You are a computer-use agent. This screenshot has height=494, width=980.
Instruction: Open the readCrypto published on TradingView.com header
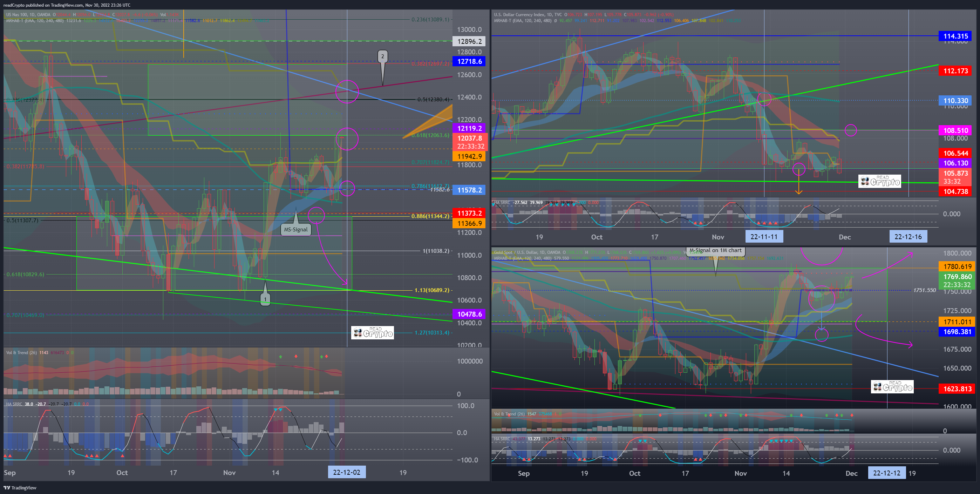(x=67, y=5)
